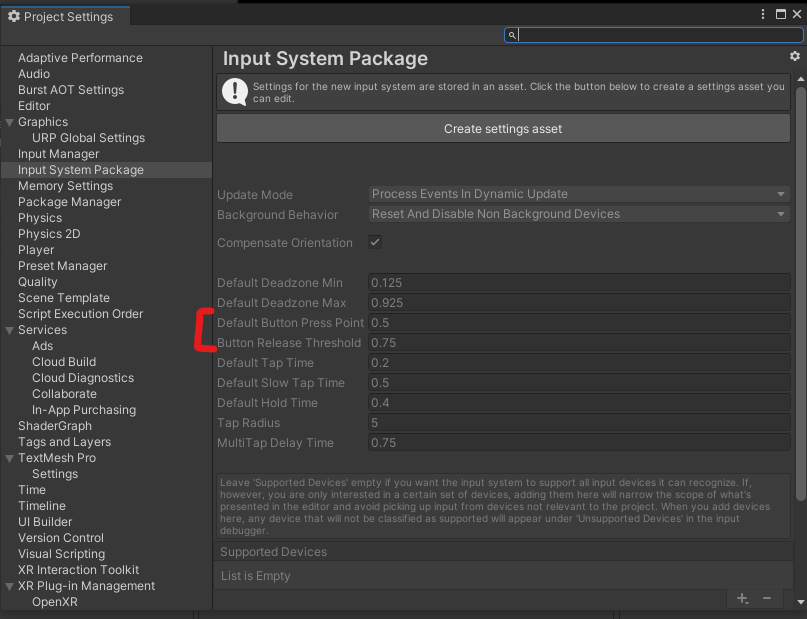Click the vertical scrollbar of the settings panel
The height and width of the screenshot is (619, 807).
click(x=800, y=293)
